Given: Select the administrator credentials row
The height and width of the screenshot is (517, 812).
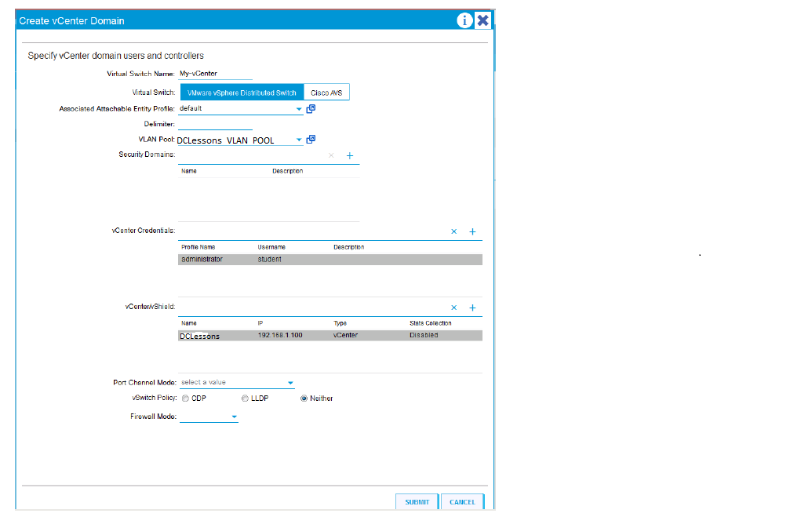Looking at the screenshot, I should [330, 260].
